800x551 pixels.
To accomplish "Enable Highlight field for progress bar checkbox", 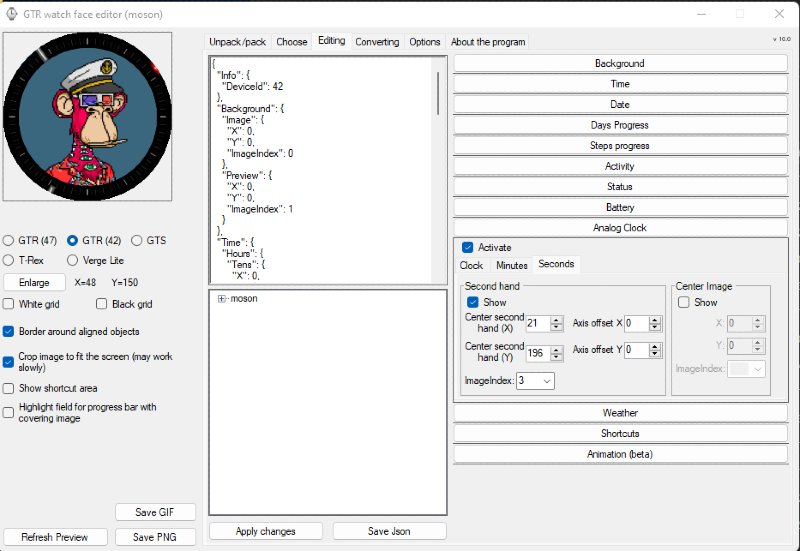I will click(8, 412).
